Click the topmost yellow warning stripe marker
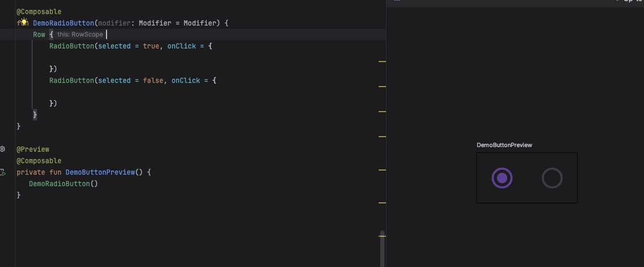 click(382, 62)
